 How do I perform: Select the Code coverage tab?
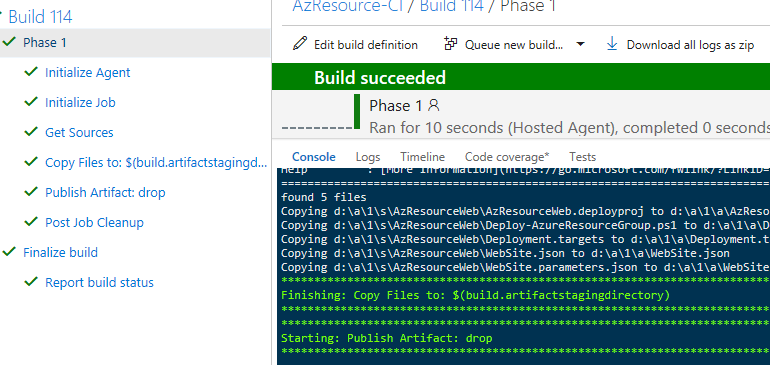(x=507, y=157)
